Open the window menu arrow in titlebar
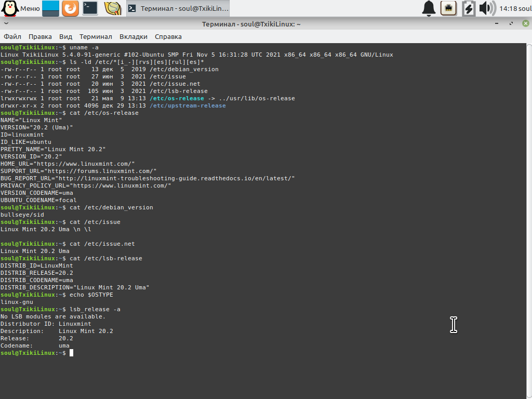 point(6,24)
